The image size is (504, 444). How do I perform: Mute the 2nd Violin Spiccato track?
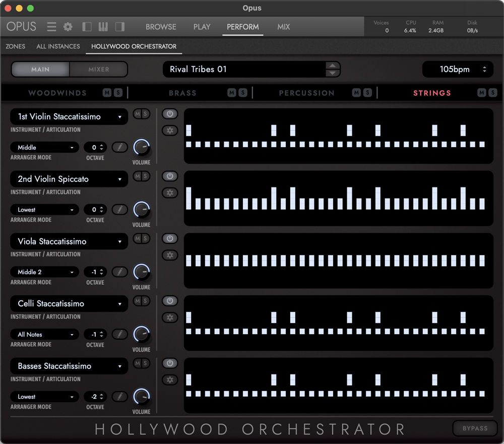coord(137,176)
